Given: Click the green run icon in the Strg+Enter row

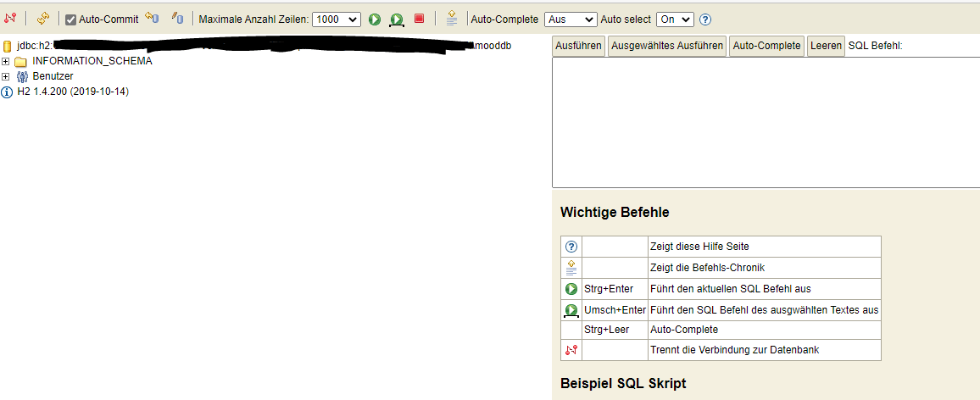Looking at the screenshot, I should click(x=571, y=289).
